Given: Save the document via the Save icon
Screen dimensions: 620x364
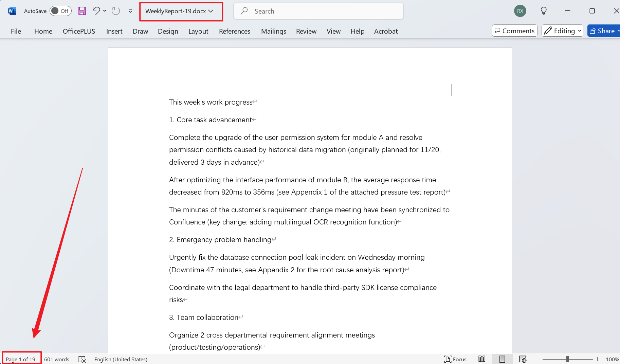Looking at the screenshot, I should coord(81,11).
